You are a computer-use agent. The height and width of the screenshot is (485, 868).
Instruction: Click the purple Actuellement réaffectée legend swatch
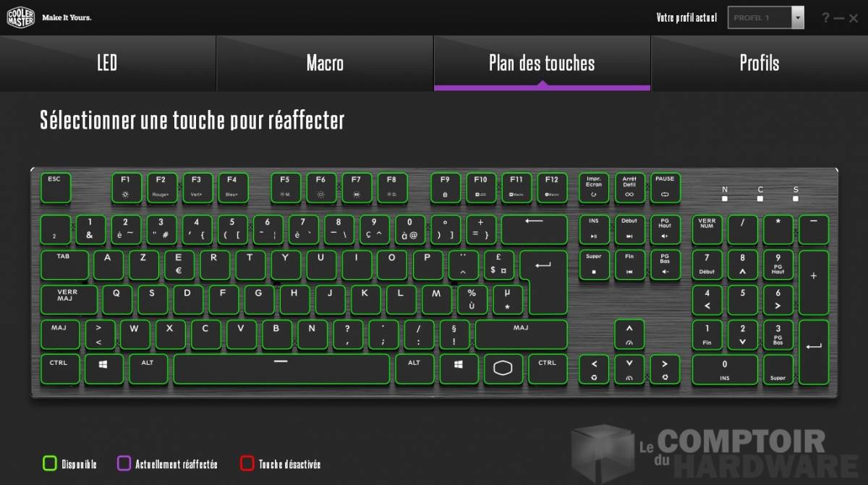(124, 463)
